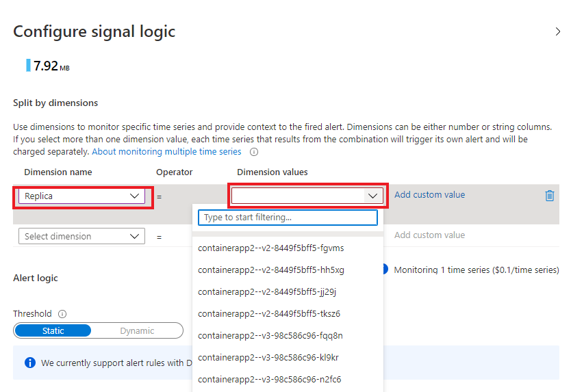Open the Replica dimension name dropdown

pos(82,196)
